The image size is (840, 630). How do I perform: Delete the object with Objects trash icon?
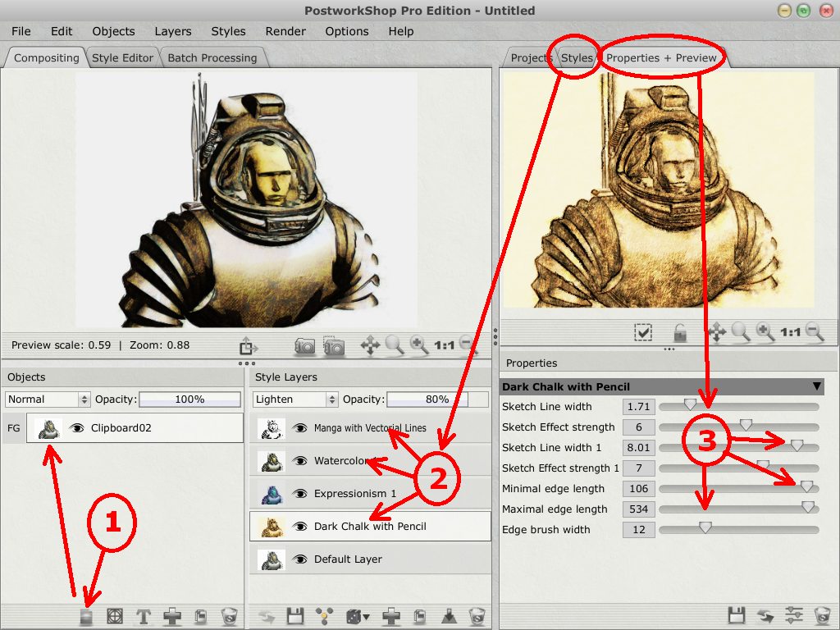point(230,616)
